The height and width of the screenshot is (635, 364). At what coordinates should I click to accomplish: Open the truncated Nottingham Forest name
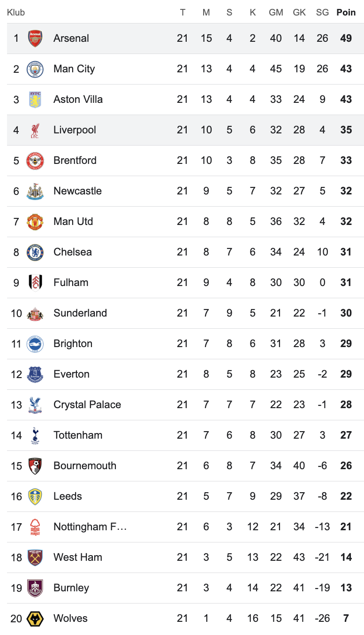tap(90, 527)
